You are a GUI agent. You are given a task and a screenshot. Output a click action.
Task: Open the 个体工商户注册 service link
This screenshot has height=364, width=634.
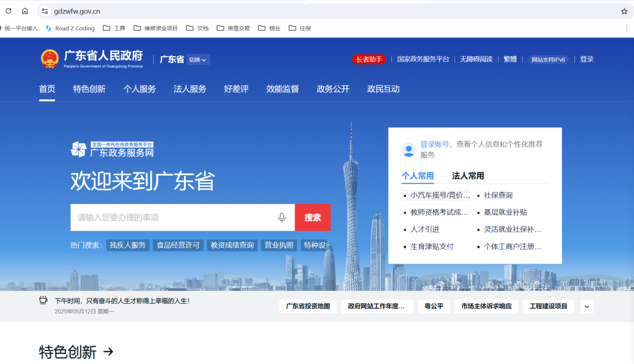(x=512, y=246)
